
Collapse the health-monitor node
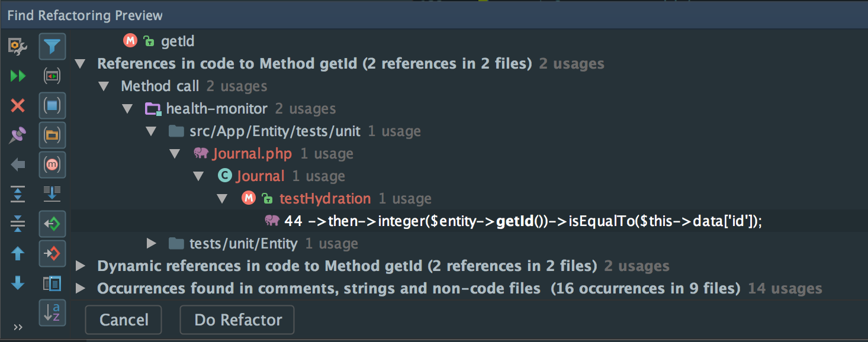[x=127, y=109]
